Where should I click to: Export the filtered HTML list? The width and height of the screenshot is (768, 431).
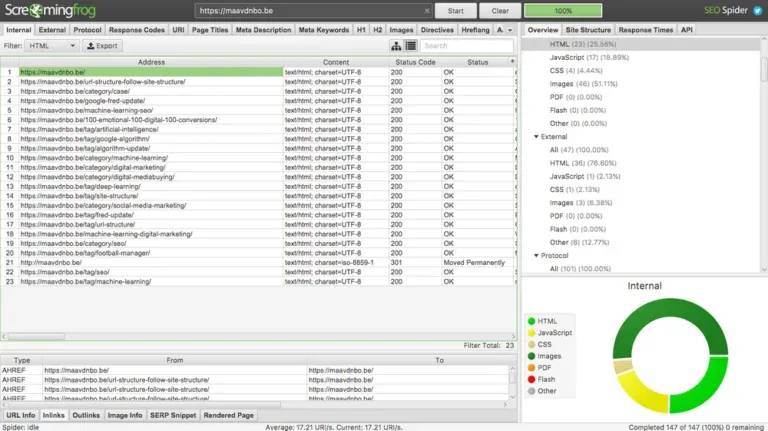pos(102,46)
